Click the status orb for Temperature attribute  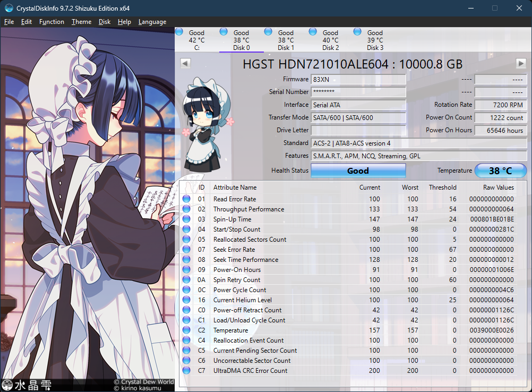point(186,330)
